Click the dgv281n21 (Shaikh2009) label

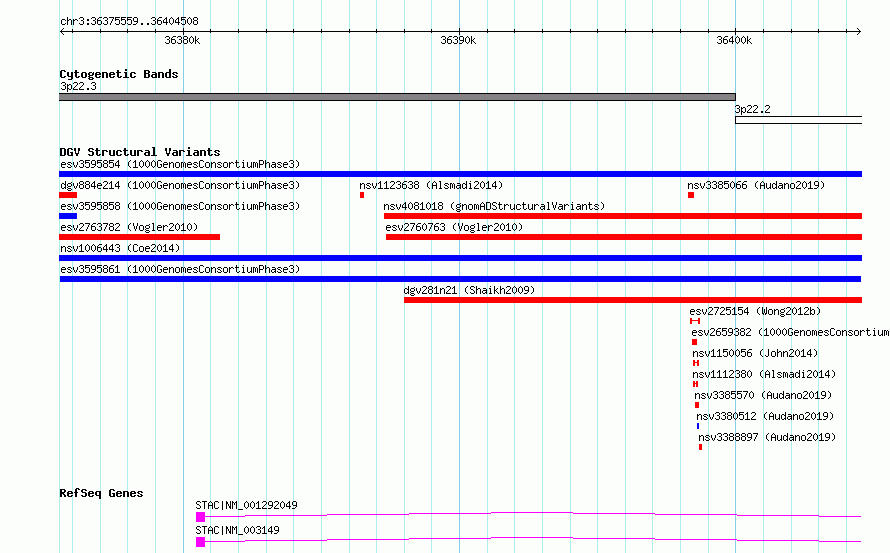tap(469, 290)
